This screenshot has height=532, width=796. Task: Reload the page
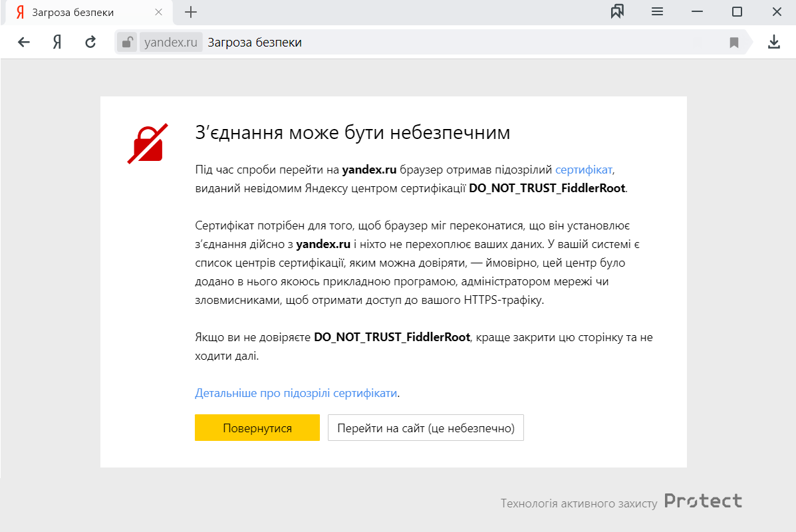tap(90, 42)
